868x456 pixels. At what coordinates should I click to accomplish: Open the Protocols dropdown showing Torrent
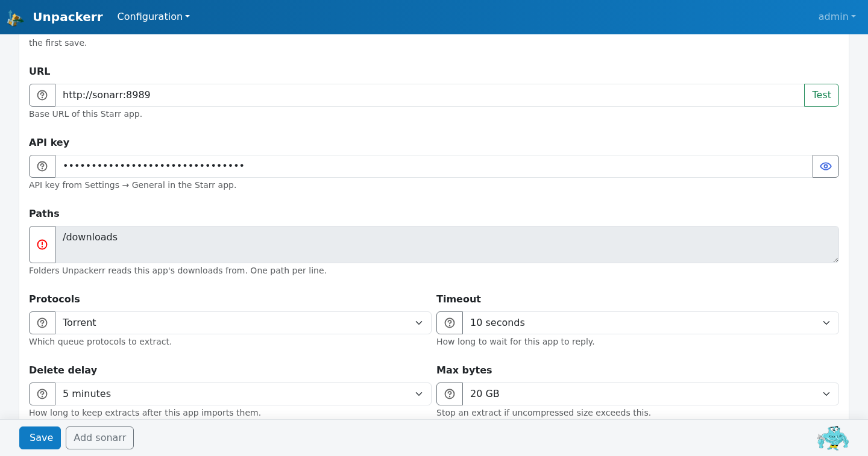[243, 323]
